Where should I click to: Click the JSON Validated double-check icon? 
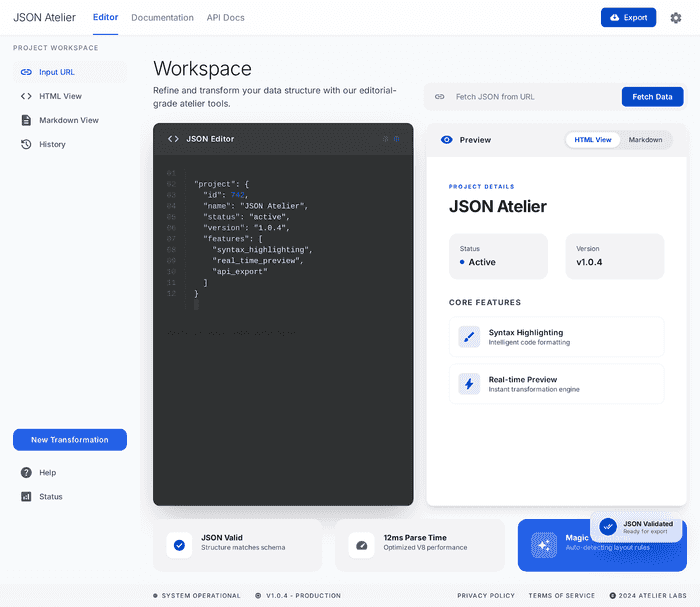tap(607, 527)
